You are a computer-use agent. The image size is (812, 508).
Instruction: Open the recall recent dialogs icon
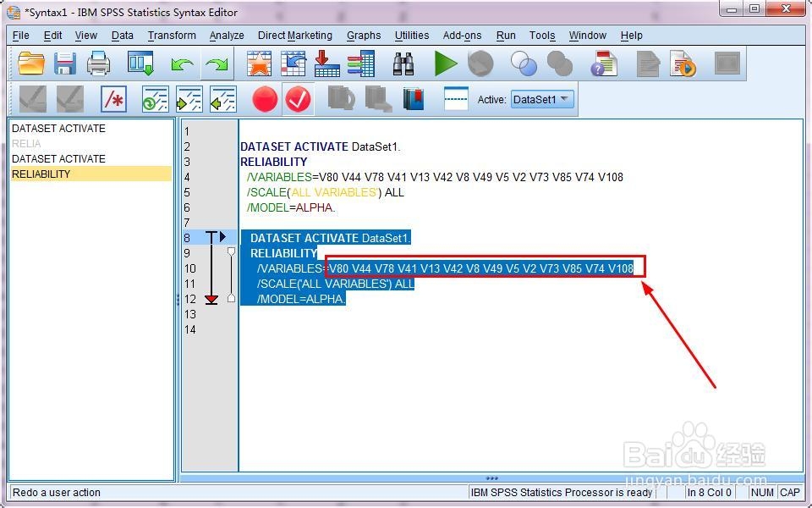[141, 63]
